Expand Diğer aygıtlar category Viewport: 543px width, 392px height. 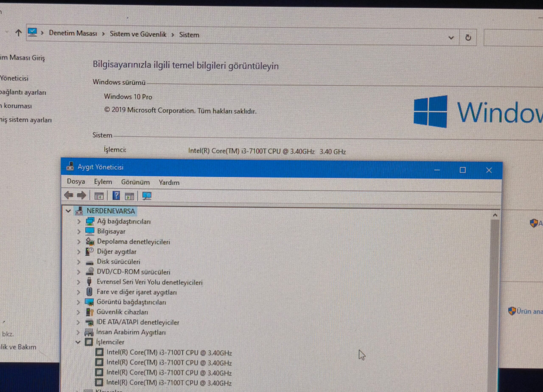click(79, 252)
